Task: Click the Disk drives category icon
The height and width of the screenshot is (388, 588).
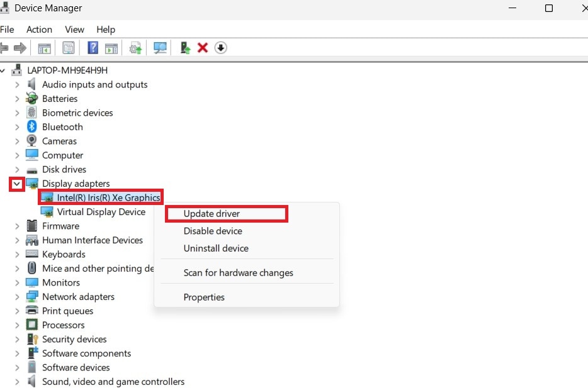Action: click(x=32, y=170)
